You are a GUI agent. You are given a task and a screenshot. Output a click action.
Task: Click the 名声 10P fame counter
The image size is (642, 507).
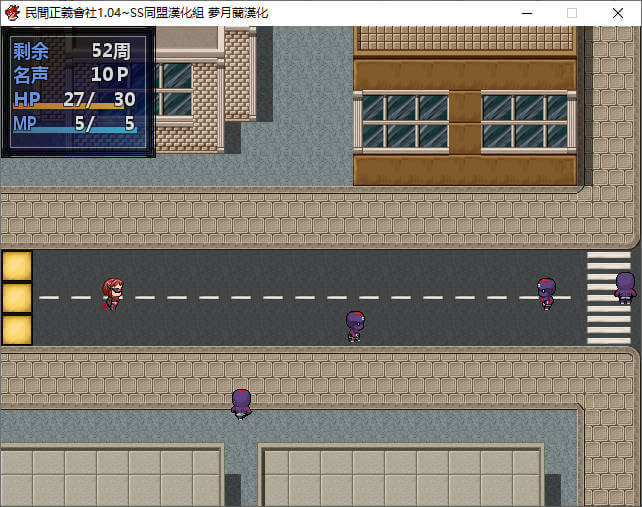pyautogui.click(x=75, y=75)
